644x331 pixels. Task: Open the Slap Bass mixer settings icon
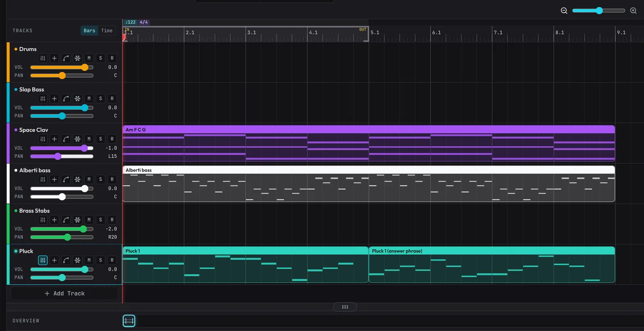[x=43, y=99]
